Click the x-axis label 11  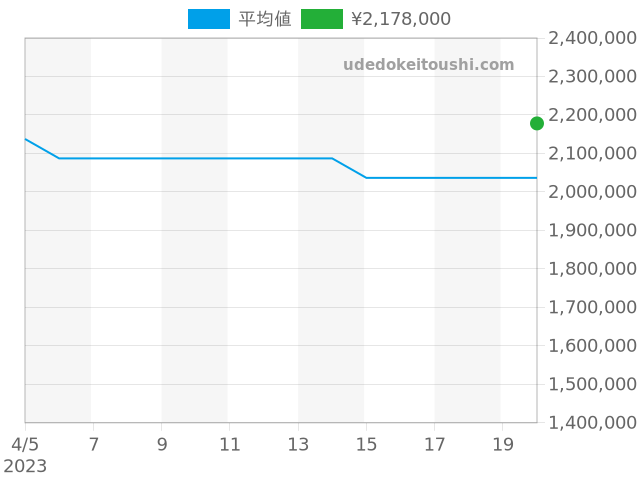pyautogui.click(x=230, y=444)
